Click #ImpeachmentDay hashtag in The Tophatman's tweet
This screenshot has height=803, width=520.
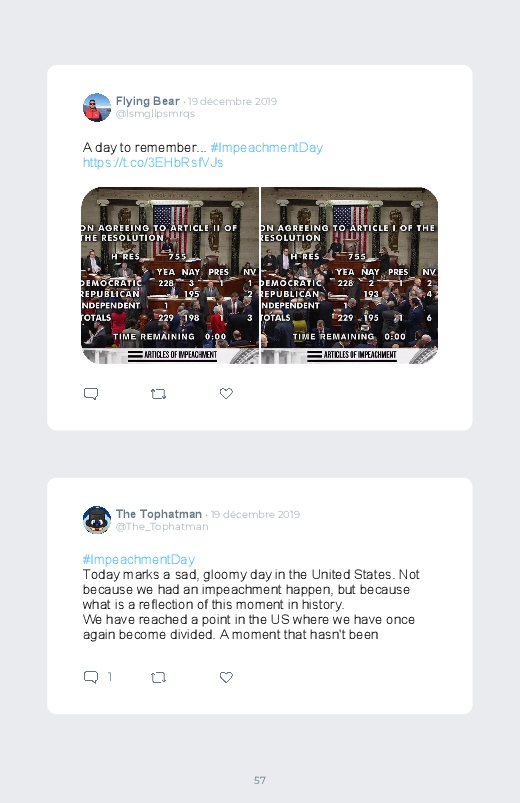tap(139, 559)
